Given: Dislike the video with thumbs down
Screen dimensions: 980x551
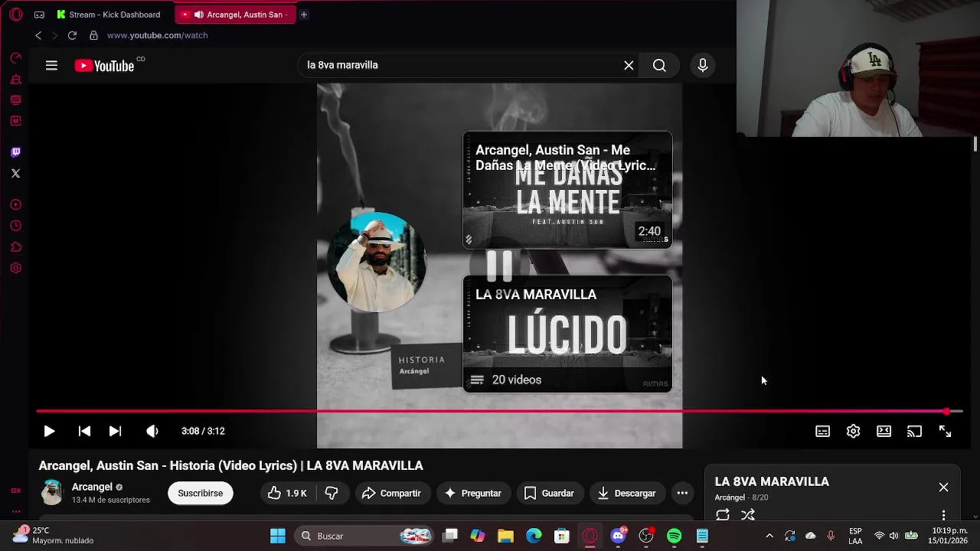Looking at the screenshot, I should 332,494.
